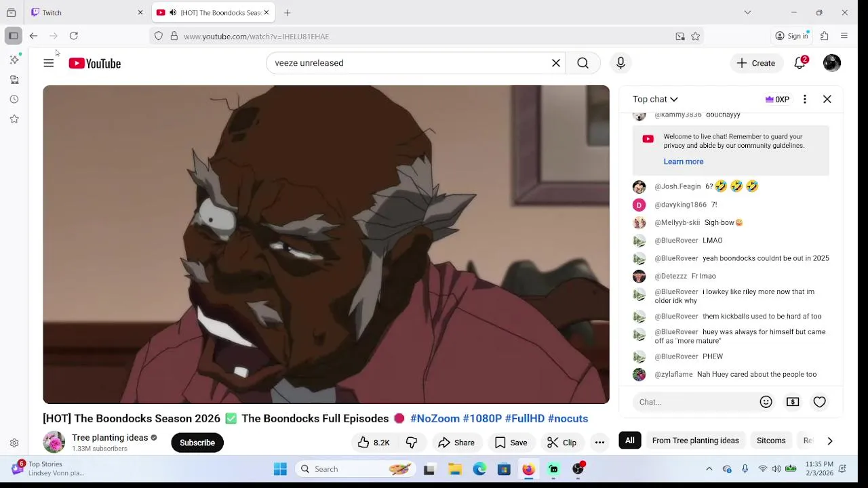
Task: Open the #NoZoom hashtag
Action: point(435,419)
